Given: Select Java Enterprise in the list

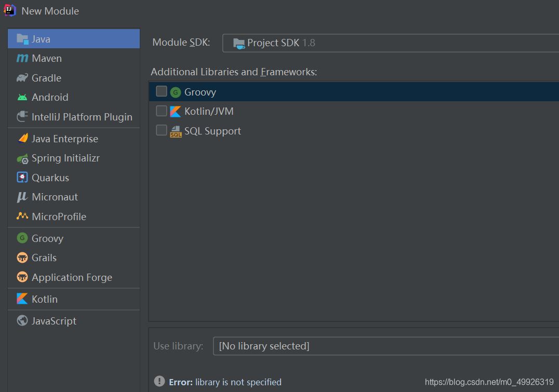Looking at the screenshot, I should point(64,139).
